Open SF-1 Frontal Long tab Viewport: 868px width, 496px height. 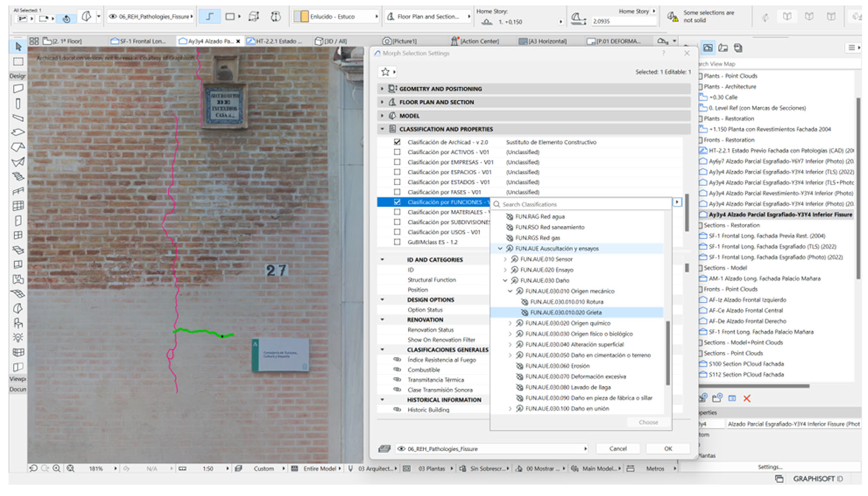click(x=139, y=41)
